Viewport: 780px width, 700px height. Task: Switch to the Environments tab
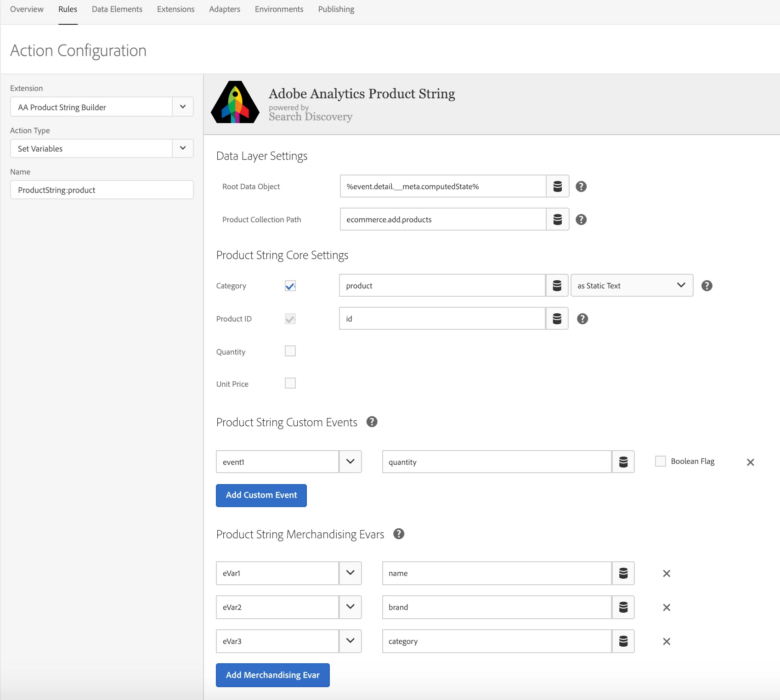[279, 9]
